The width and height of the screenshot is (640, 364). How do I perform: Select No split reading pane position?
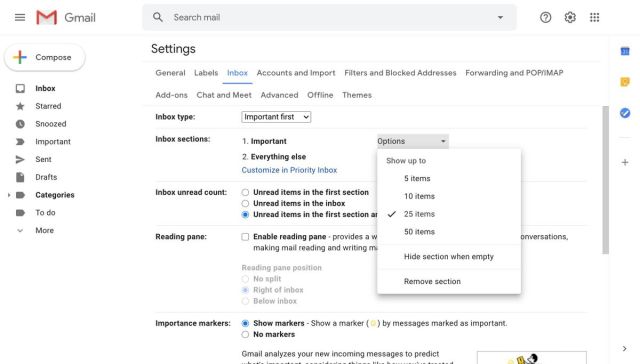[x=245, y=279]
